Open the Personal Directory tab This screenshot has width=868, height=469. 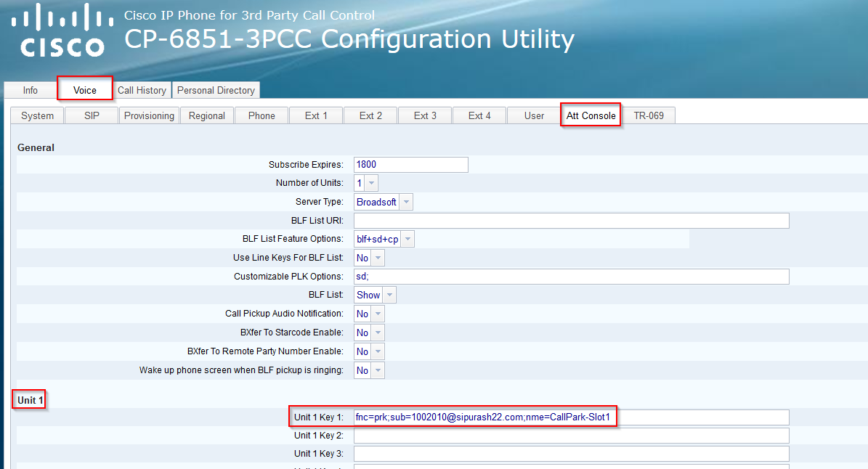[216, 89]
